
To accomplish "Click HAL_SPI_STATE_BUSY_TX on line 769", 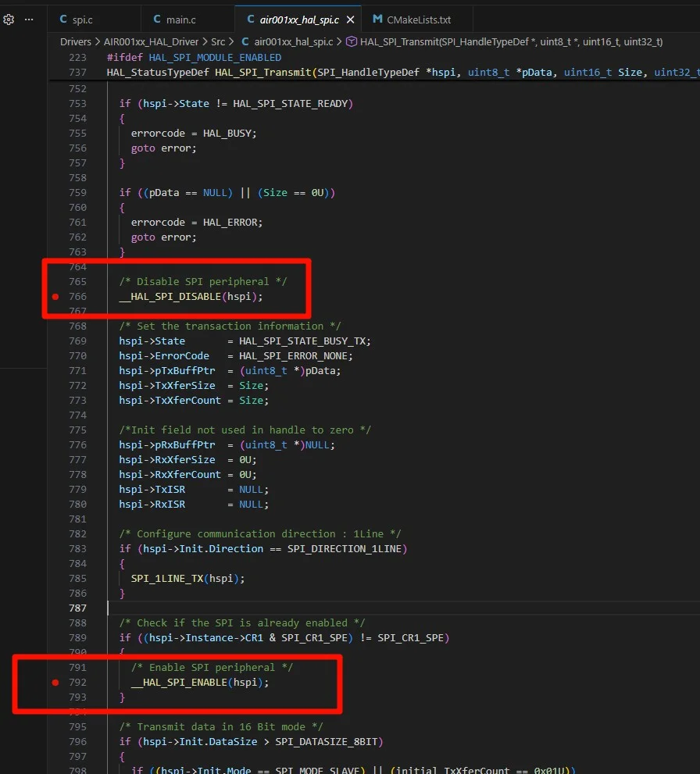I will tap(302, 341).
